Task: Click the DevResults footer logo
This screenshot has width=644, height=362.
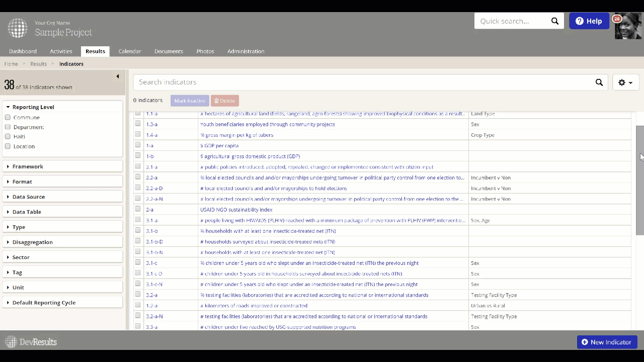Action: (31, 342)
